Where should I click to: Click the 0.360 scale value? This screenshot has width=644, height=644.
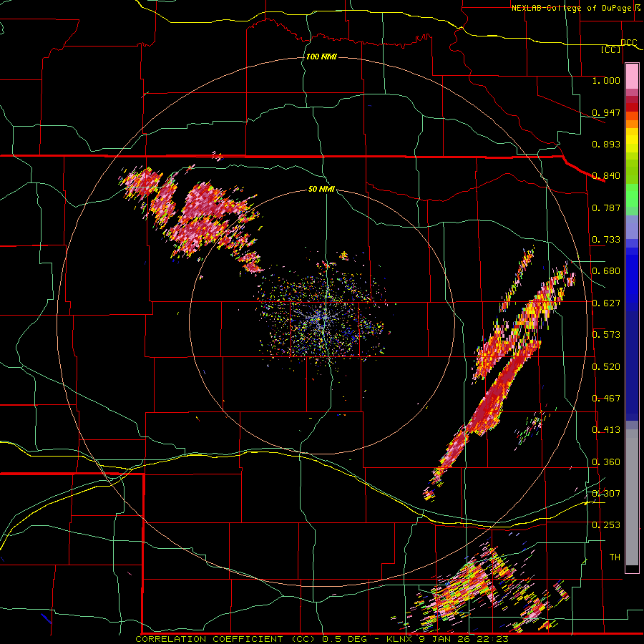coord(606,462)
